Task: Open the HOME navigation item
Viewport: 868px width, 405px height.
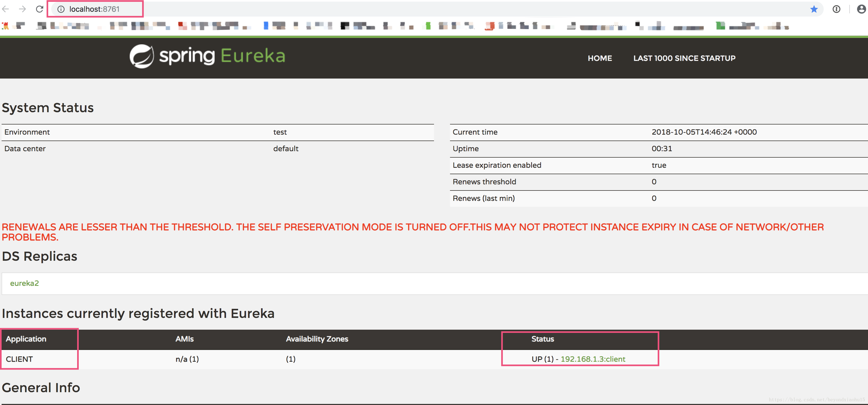Action: 600,58
